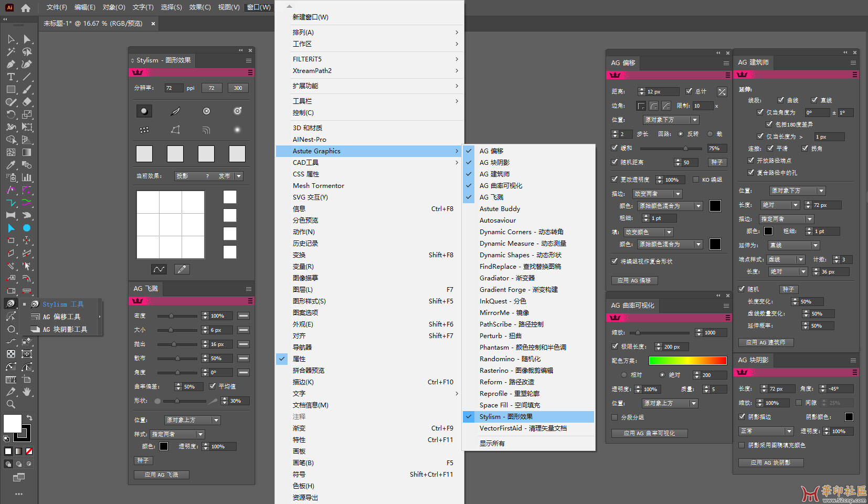The width and height of the screenshot is (868, 504).
Task: Select the Direct Selection tool
Action: [27, 39]
